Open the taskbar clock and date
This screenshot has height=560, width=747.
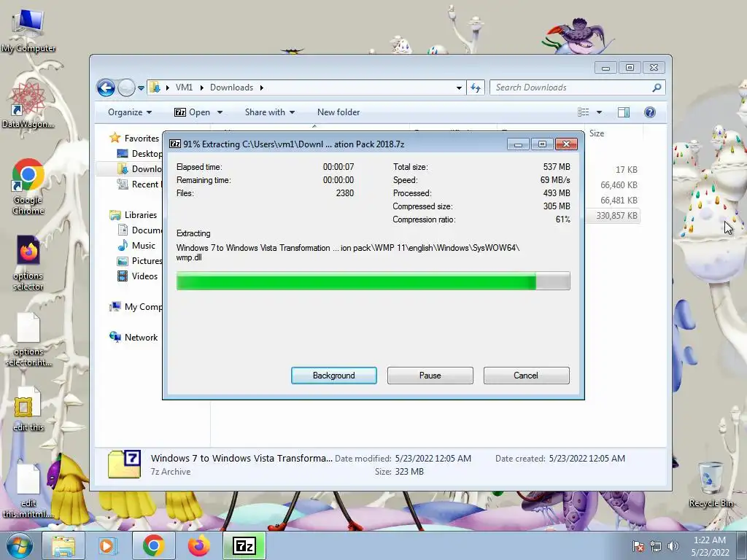click(x=710, y=546)
